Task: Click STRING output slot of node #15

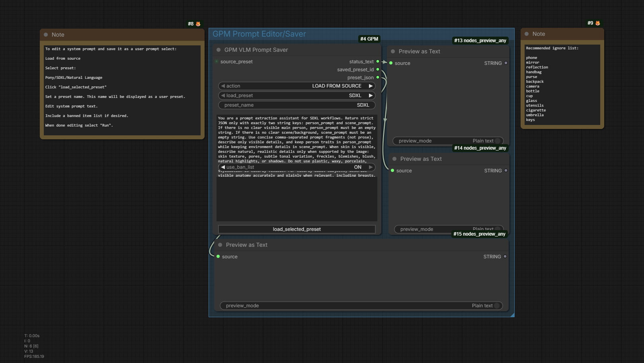Action: point(505,257)
